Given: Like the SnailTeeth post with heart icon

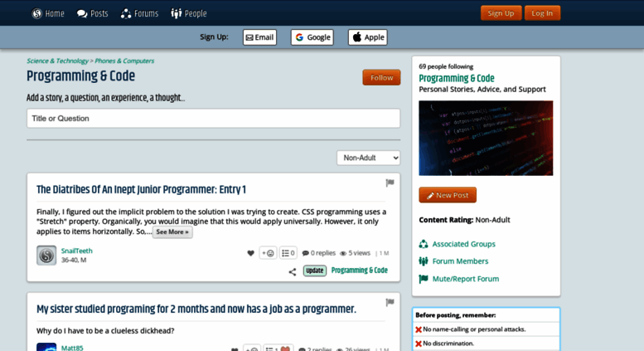Looking at the screenshot, I should (250, 253).
